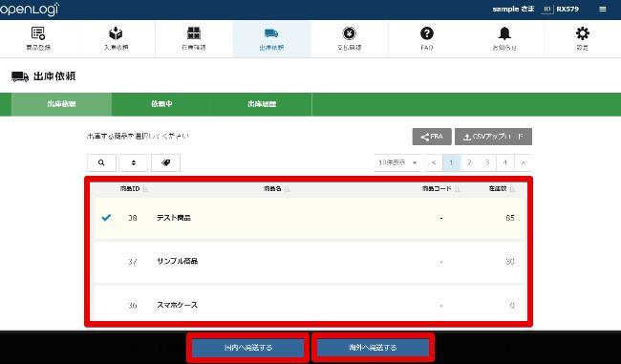
Task: Click stock count 30 of サンプル商品
Action: tap(510, 262)
